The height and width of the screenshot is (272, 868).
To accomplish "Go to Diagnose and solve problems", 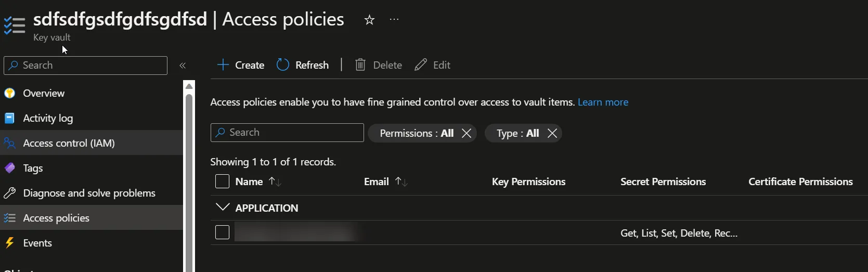I will 89,193.
